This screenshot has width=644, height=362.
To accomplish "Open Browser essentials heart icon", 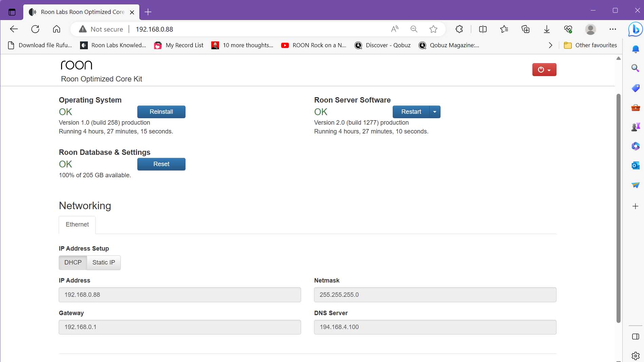I will point(568,29).
